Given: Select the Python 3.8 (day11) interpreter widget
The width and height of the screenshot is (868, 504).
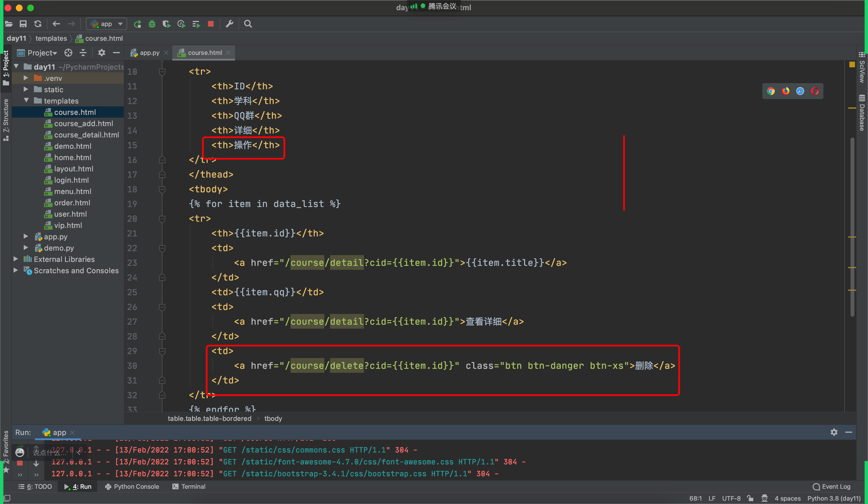Looking at the screenshot, I should coord(834,498).
